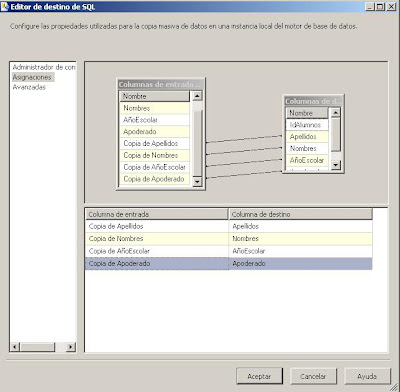Click the input columns vertical scrollbar thumb
This screenshot has width=400, height=392.
(x=197, y=143)
